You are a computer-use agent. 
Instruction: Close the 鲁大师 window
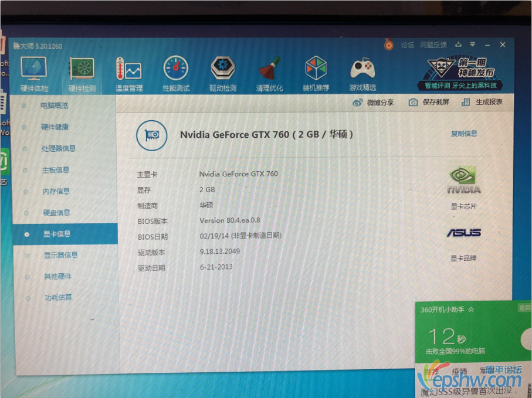pyautogui.click(x=503, y=45)
